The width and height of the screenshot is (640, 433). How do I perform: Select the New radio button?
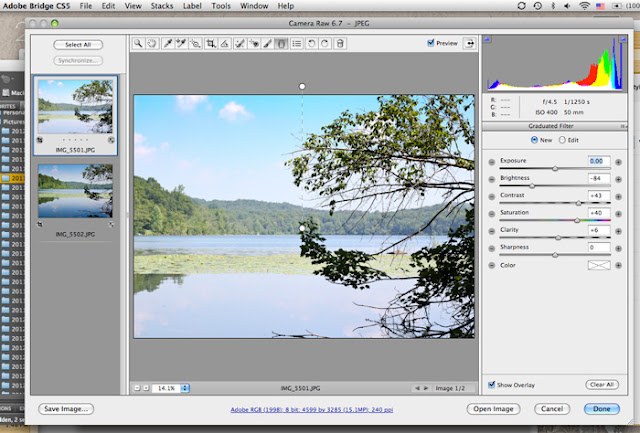534,140
